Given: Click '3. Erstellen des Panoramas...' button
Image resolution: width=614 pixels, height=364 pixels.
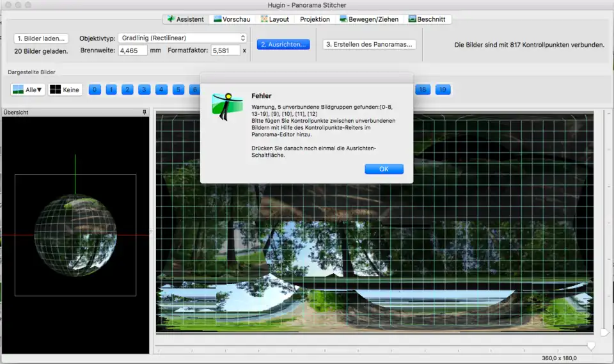Looking at the screenshot, I should pyautogui.click(x=369, y=44).
